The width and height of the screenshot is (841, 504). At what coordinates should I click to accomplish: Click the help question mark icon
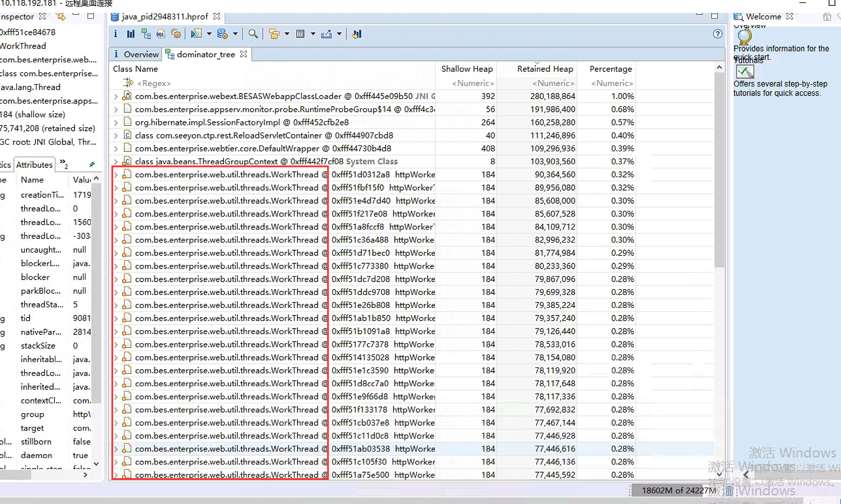coord(717,34)
